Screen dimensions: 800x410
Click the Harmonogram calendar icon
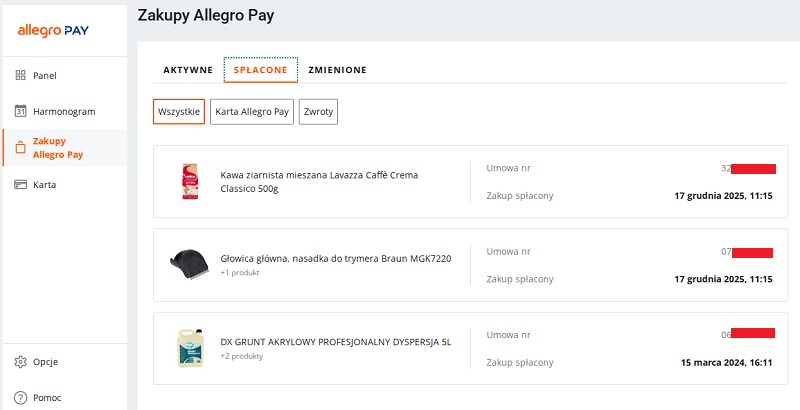point(20,111)
